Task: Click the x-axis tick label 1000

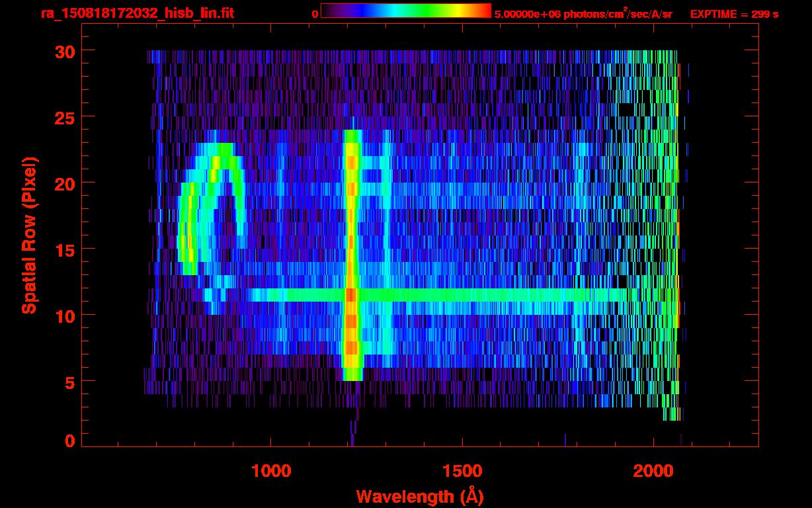Action: 271,471
